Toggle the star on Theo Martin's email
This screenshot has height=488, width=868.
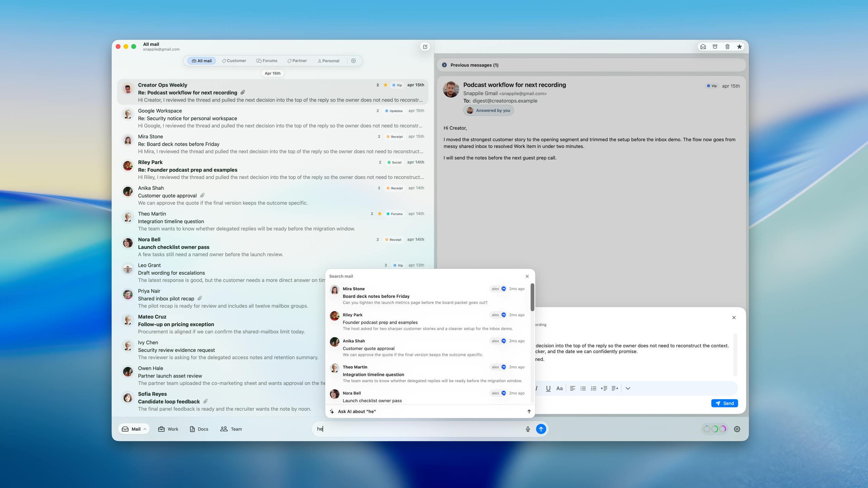click(x=380, y=214)
